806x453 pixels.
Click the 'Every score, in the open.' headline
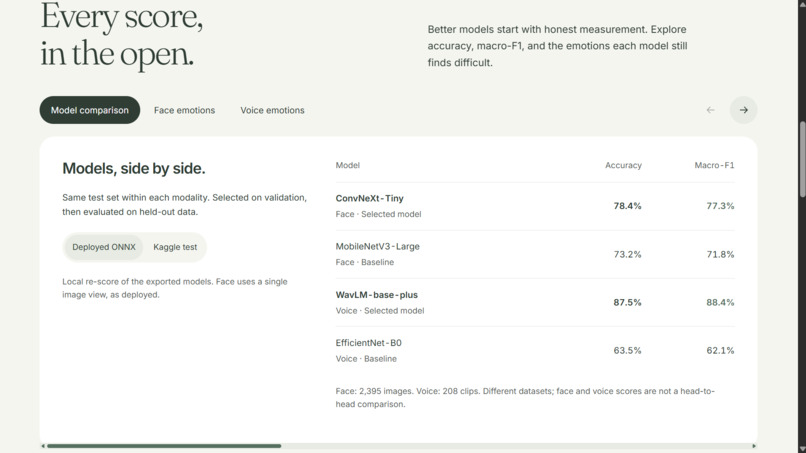click(122, 35)
